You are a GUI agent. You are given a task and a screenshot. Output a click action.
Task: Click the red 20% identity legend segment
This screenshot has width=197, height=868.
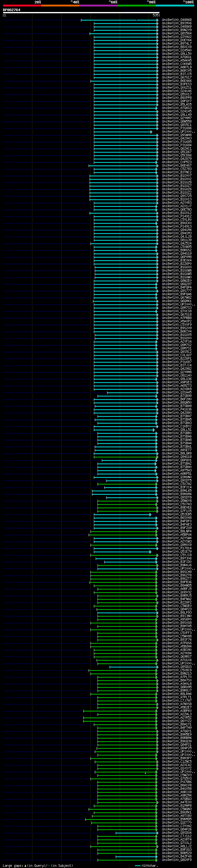pyautogui.click(x=22, y=6)
